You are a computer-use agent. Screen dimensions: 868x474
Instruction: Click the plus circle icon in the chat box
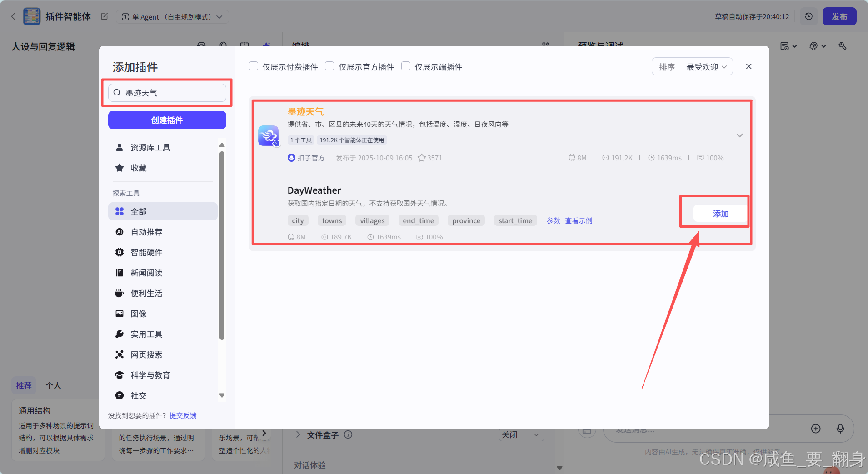tap(816, 429)
